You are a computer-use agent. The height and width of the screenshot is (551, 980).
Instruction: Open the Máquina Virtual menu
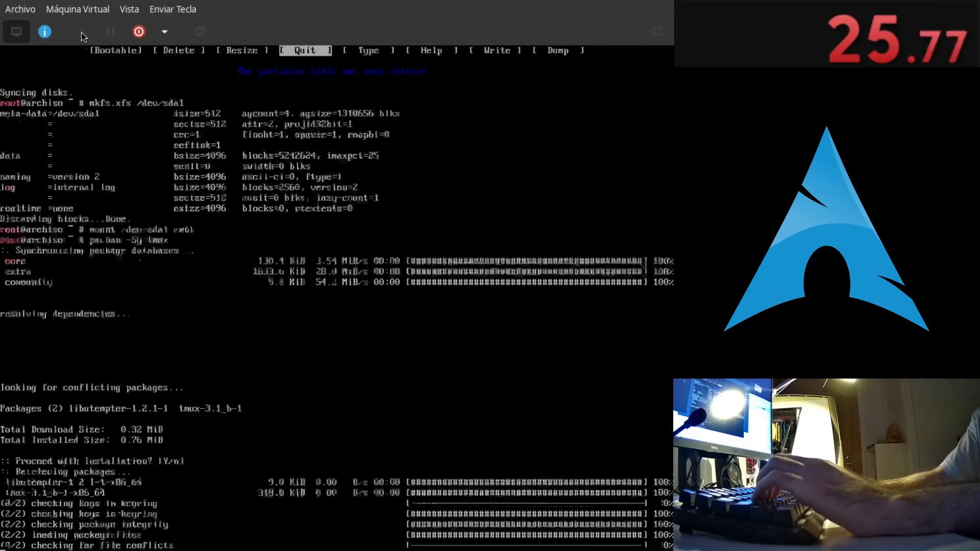coord(78,9)
